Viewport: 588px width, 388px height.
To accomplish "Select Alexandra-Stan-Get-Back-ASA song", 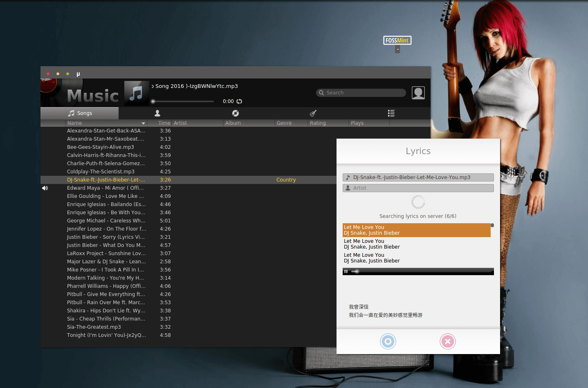I will (x=106, y=131).
